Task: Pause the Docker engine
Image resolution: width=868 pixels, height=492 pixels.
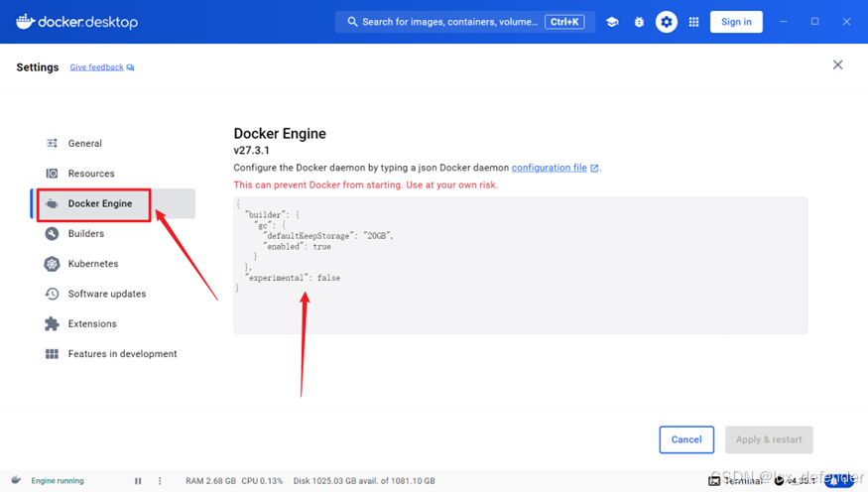Action: (138, 481)
